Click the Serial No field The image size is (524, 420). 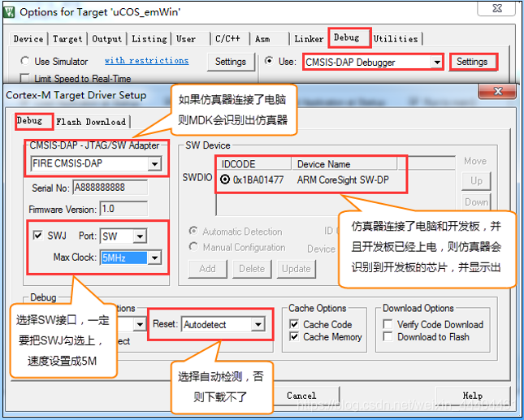110,188
